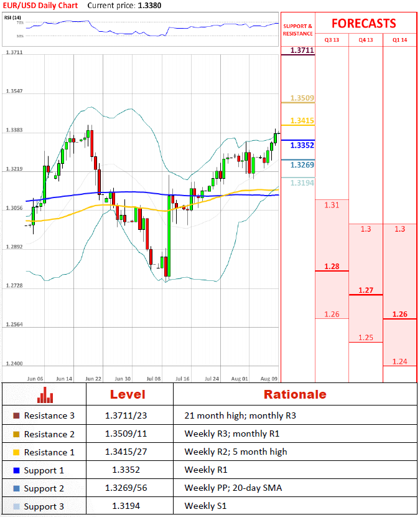
Task: Click rationale 'Weekly R3; monthly R1'
Action: click(x=232, y=434)
